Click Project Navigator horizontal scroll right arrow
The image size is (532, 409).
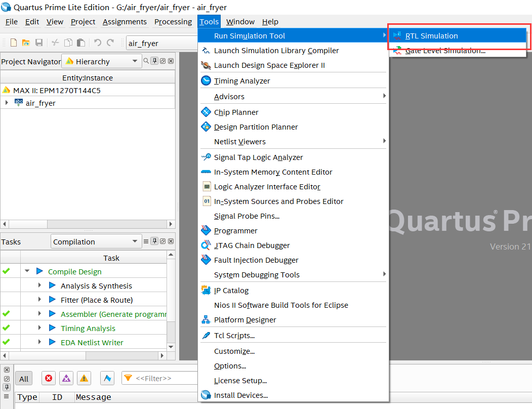click(x=171, y=224)
